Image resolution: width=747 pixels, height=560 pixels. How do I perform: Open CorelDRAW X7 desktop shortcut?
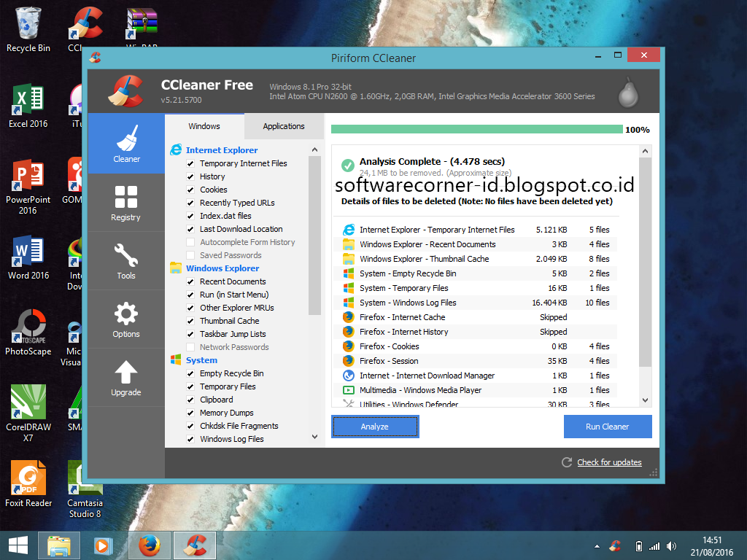(28, 413)
